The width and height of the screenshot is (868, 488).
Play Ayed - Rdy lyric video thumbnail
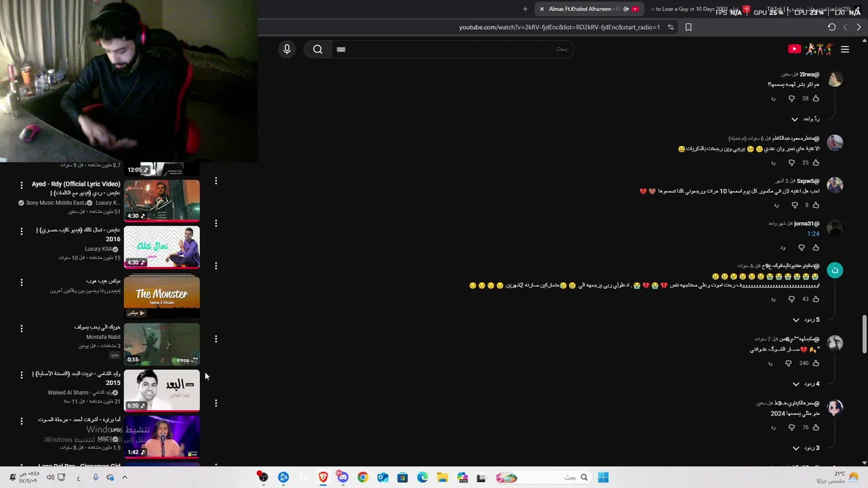[161, 201]
